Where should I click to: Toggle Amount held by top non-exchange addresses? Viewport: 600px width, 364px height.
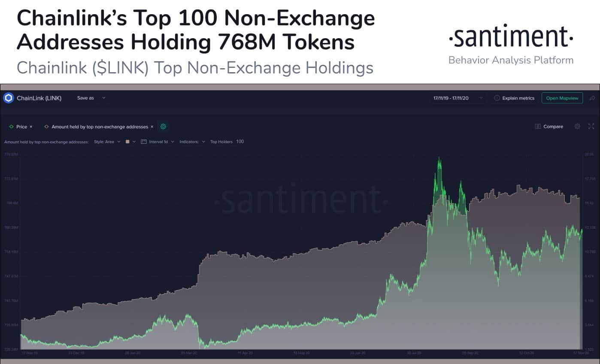(x=99, y=127)
